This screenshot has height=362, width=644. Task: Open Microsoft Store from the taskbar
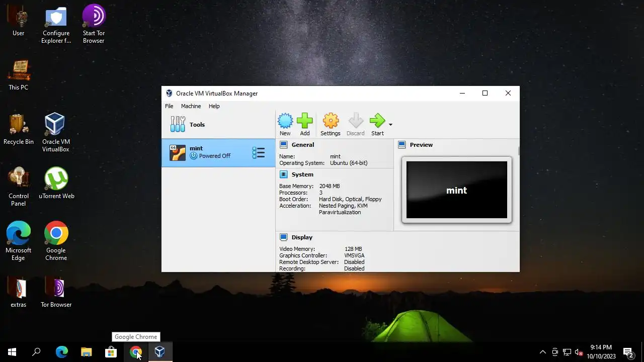click(x=111, y=352)
